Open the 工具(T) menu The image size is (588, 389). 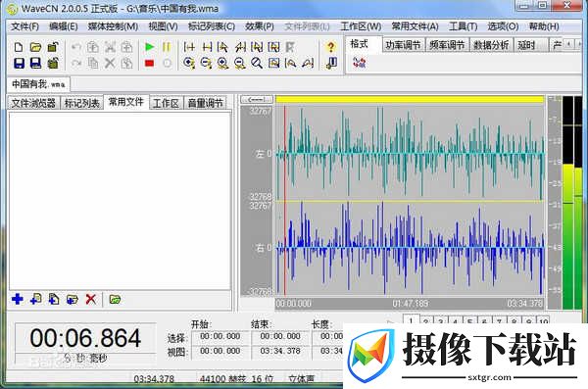464,26
